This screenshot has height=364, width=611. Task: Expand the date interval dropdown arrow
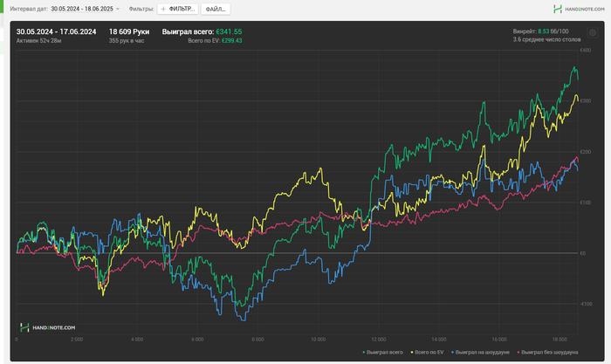tap(118, 9)
